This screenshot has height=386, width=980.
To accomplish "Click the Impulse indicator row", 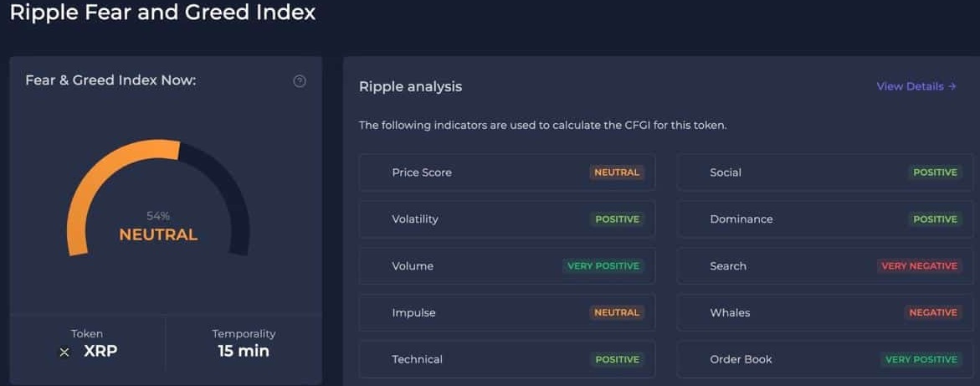I will tap(507, 312).
